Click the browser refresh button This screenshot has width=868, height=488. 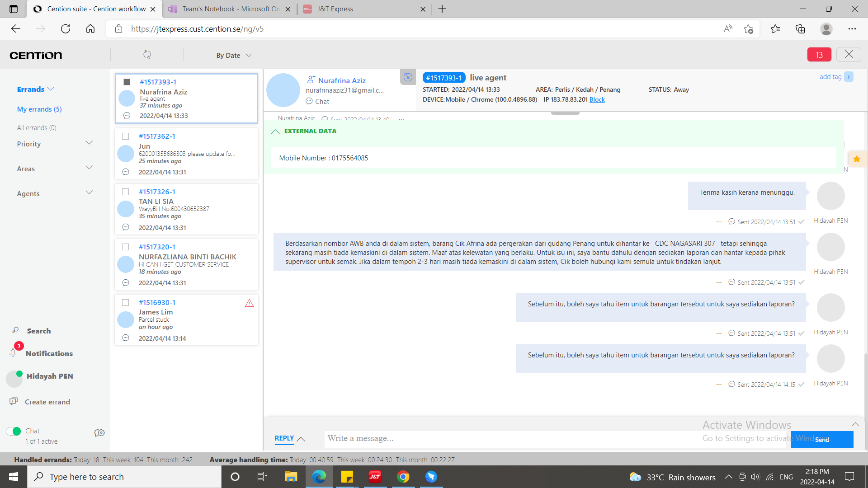coord(66,29)
